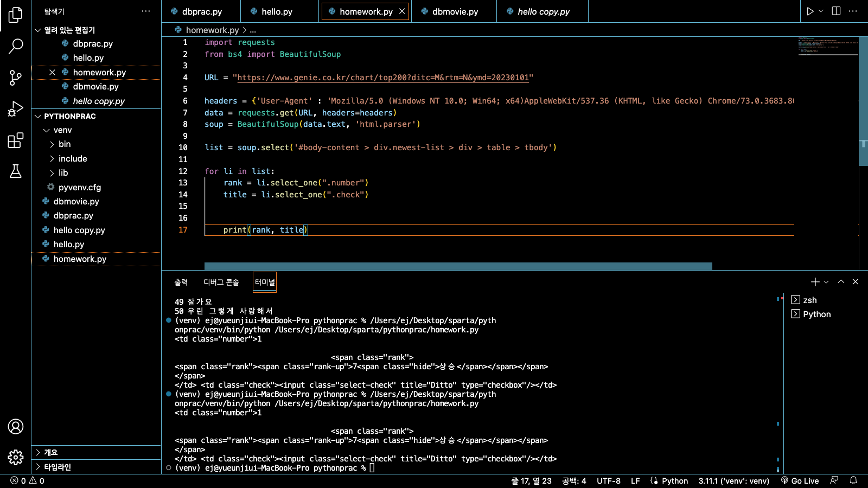Select Python interpreter 3.11.1 venv
Screen dimensions: 868x488
point(733,481)
